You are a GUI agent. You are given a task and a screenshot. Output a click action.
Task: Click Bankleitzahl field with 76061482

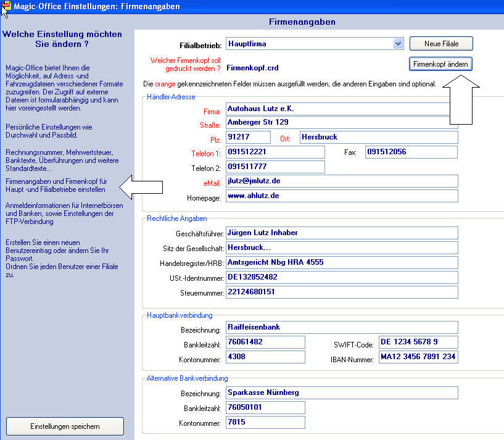click(x=265, y=342)
